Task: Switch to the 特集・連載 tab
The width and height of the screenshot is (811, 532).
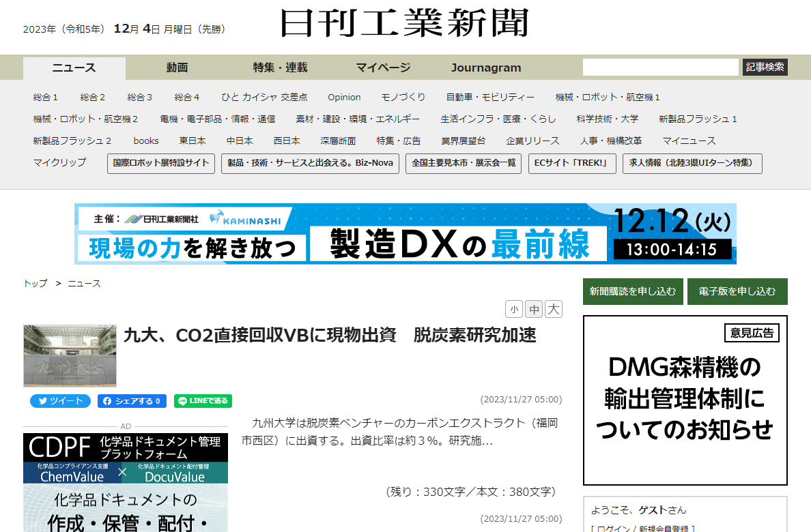Action: pyautogui.click(x=280, y=68)
